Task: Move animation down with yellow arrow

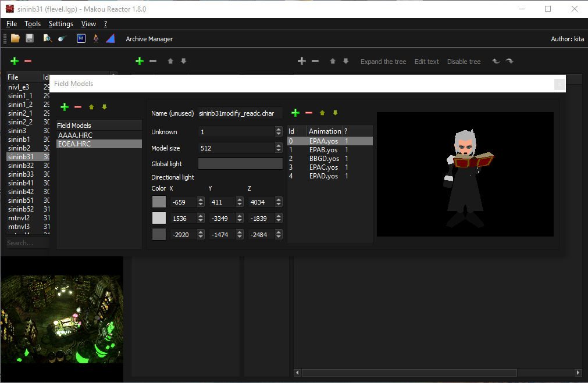Action: coord(335,113)
